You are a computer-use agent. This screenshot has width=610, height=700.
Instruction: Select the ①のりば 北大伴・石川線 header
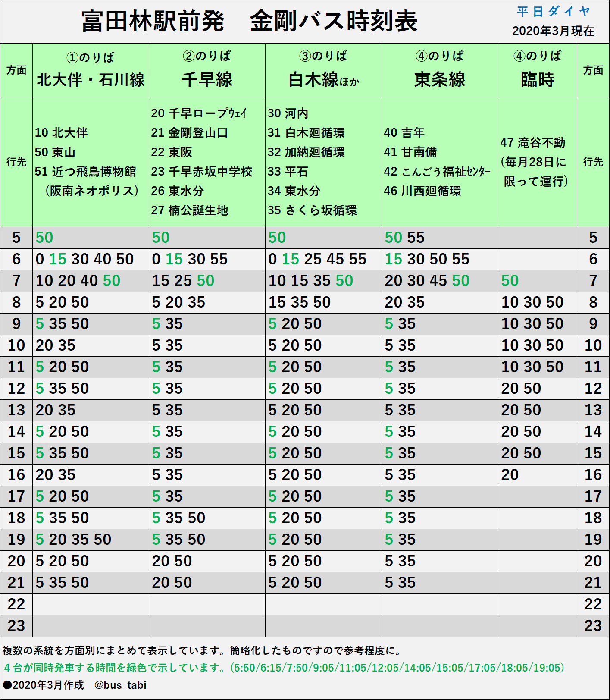click(91, 70)
